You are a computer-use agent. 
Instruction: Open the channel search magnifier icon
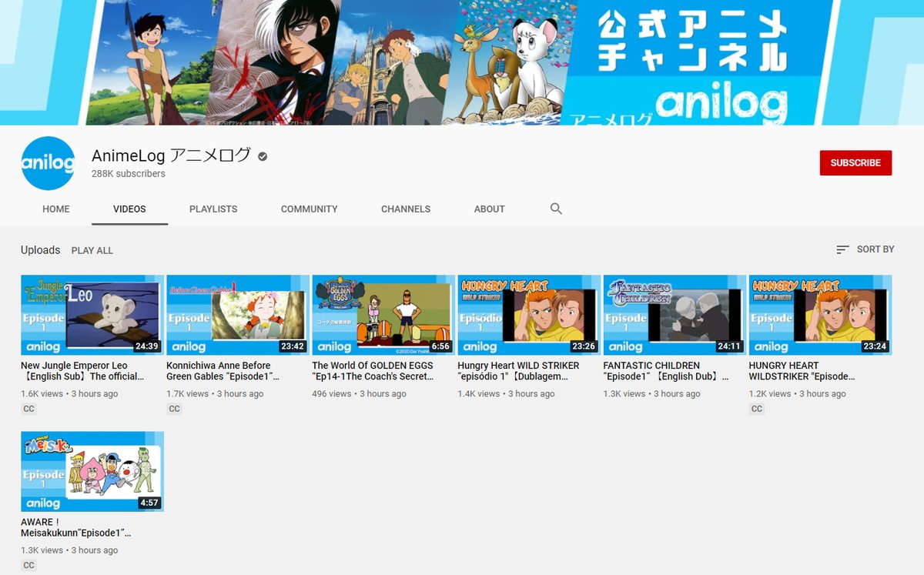point(557,209)
